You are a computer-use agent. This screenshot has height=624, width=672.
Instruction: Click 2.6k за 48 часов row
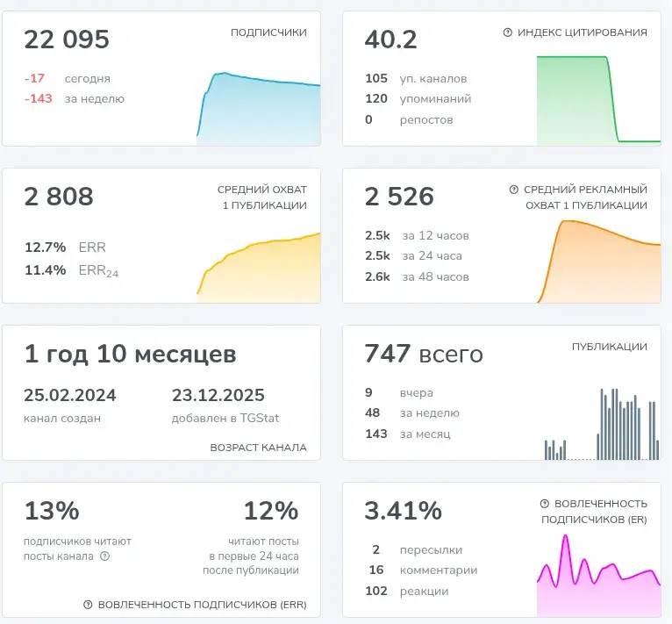click(417, 277)
